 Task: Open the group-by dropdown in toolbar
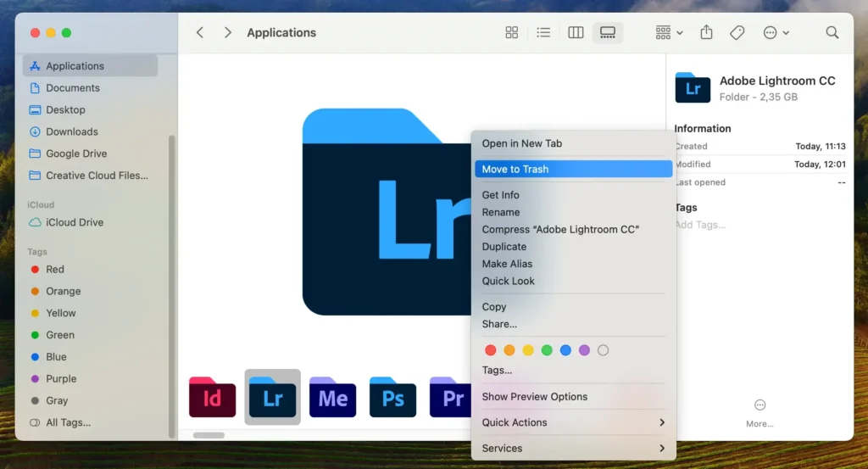[669, 33]
